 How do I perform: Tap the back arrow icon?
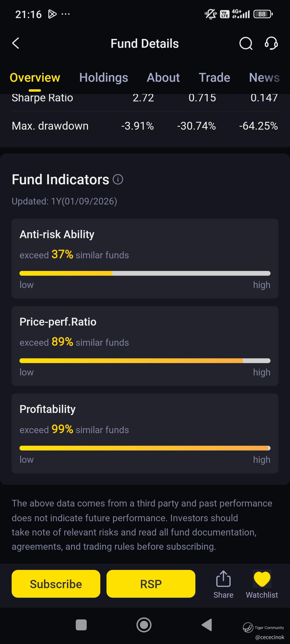coord(16,43)
